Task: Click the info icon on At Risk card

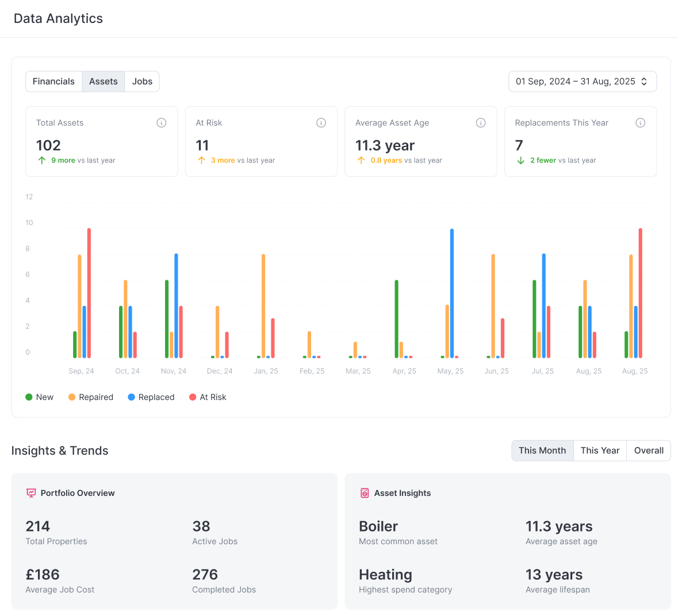Action: (321, 122)
